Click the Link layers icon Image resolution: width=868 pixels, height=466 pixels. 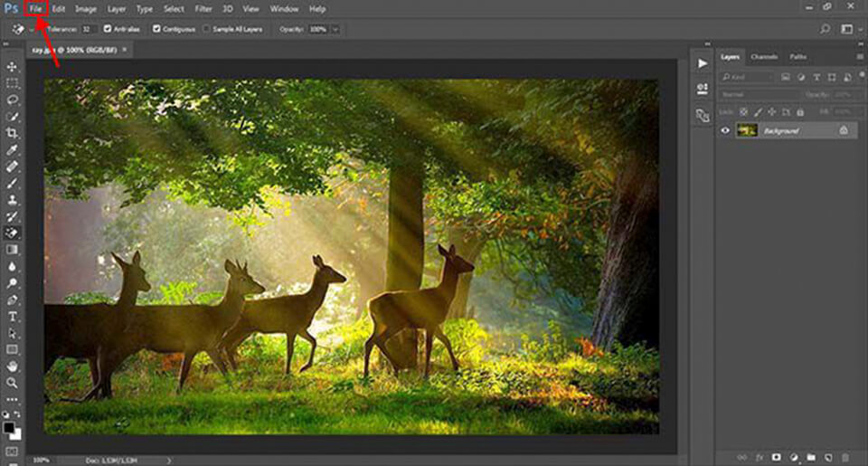tap(742, 458)
